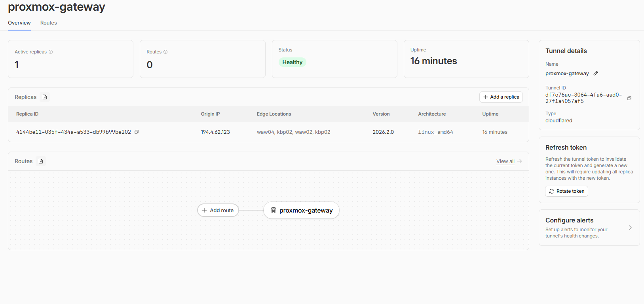Switch to the Routes tab

49,23
